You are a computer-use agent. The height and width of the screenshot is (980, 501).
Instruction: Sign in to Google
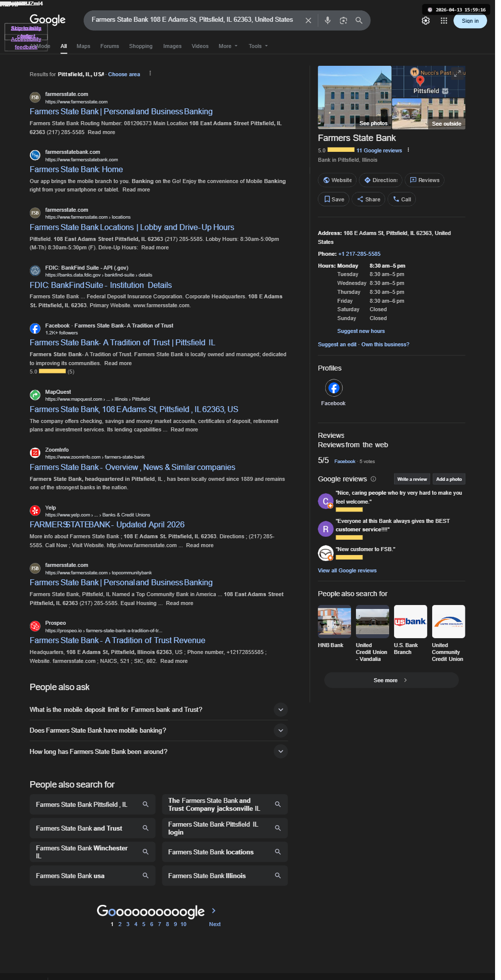tap(470, 21)
